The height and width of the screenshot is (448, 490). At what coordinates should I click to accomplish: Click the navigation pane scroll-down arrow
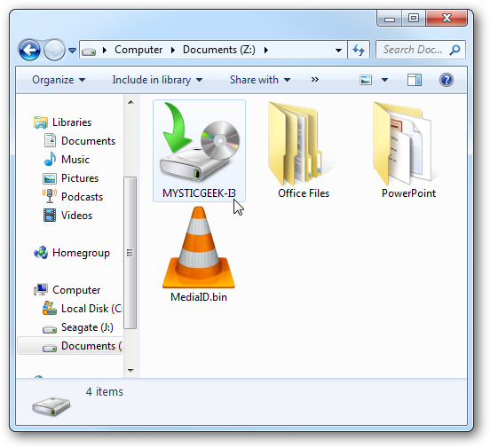click(x=130, y=371)
